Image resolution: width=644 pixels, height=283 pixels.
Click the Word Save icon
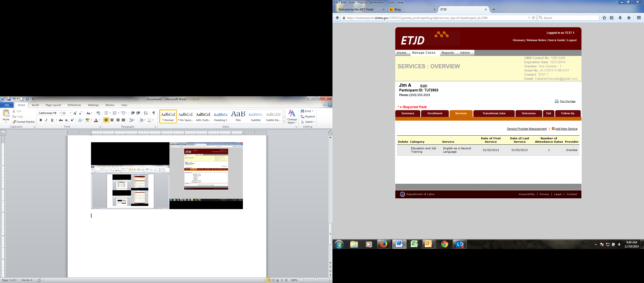9,99
